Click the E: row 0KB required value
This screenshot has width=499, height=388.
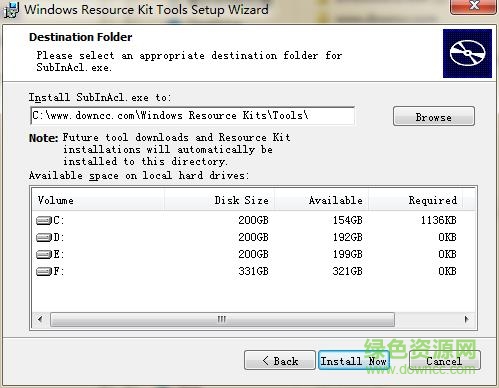coord(447,254)
